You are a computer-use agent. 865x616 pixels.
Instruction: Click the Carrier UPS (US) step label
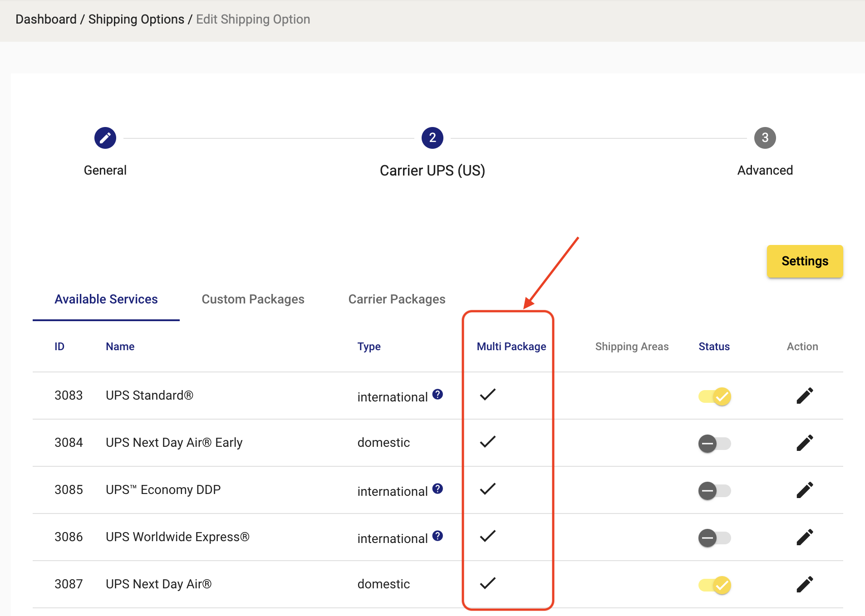pos(432,171)
